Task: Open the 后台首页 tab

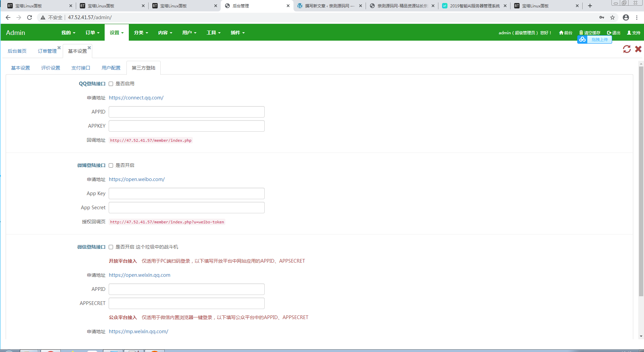Action: [17, 51]
